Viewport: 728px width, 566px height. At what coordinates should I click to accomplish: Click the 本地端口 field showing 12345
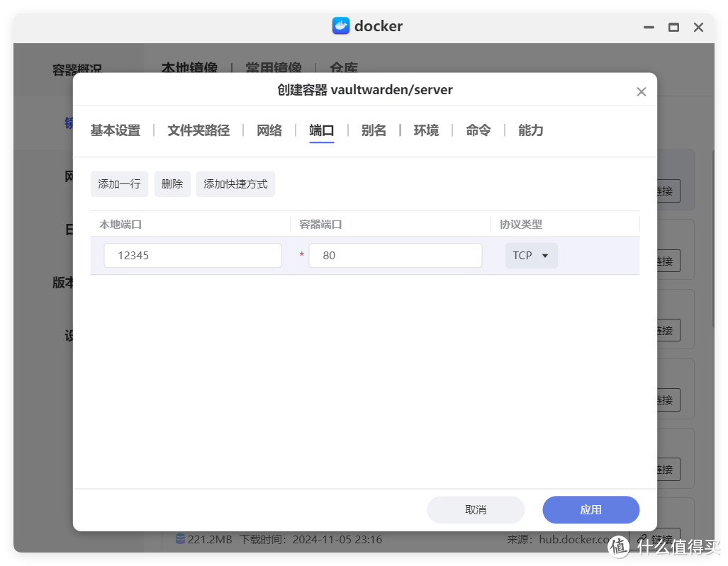pos(192,256)
